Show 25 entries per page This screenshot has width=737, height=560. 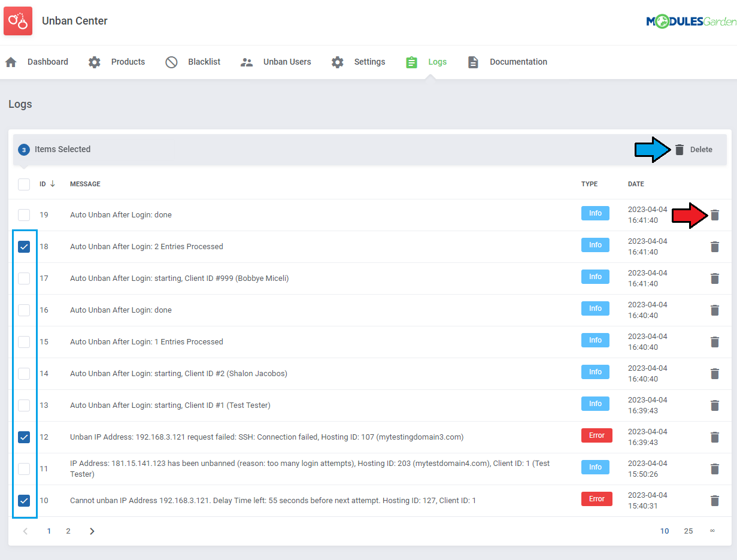pos(689,531)
